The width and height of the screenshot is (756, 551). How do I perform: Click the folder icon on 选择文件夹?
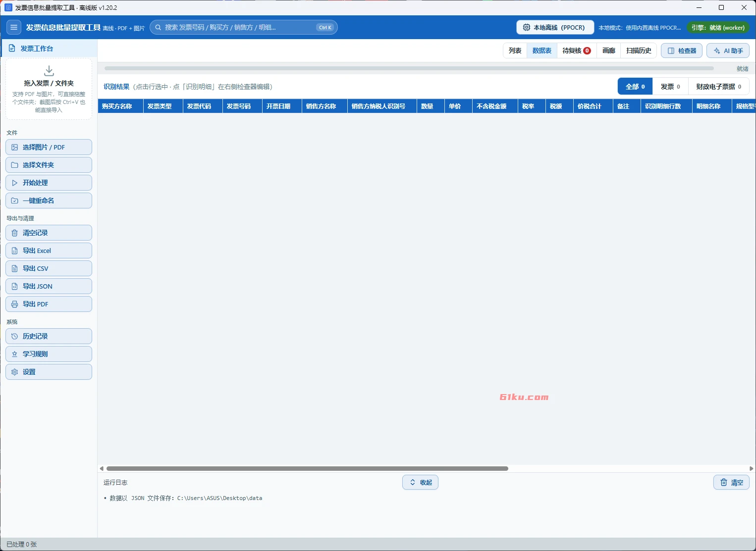pyautogui.click(x=15, y=165)
